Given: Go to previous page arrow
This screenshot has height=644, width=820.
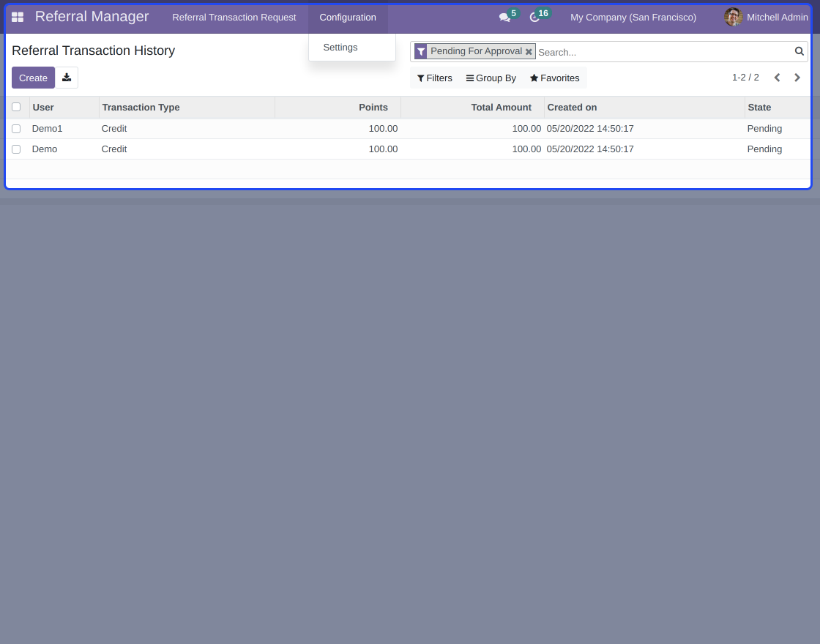Looking at the screenshot, I should tap(777, 78).
